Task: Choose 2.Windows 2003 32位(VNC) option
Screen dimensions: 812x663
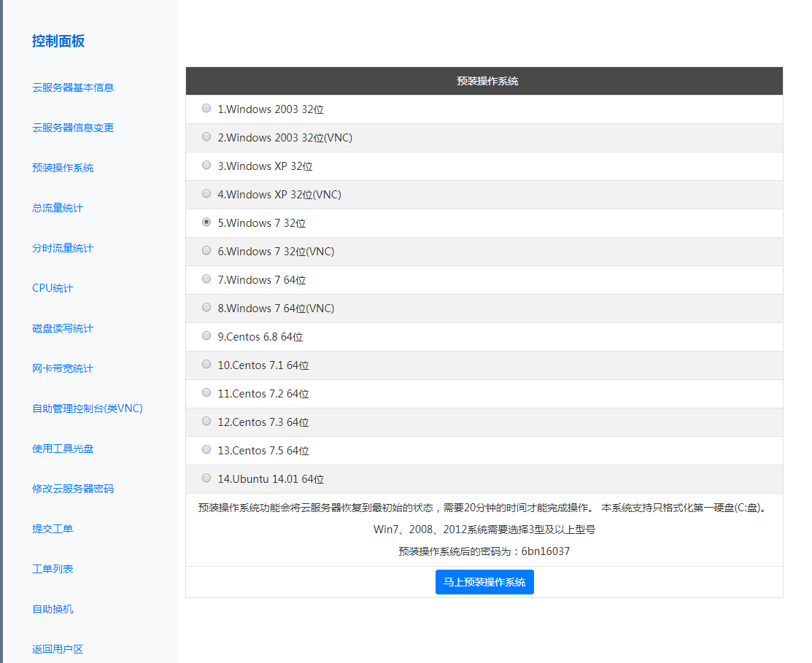Action: point(206,137)
